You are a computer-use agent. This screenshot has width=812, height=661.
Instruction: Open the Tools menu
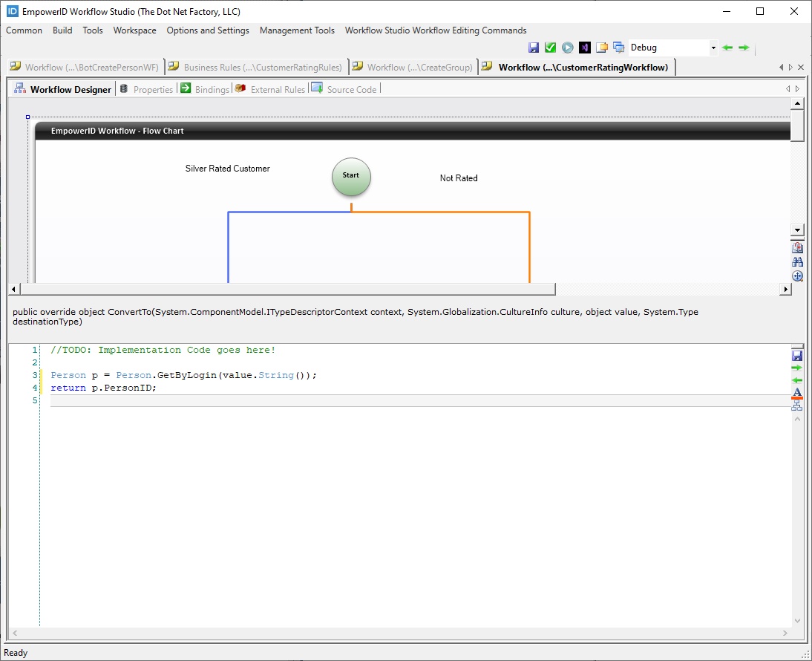click(93, 30)
